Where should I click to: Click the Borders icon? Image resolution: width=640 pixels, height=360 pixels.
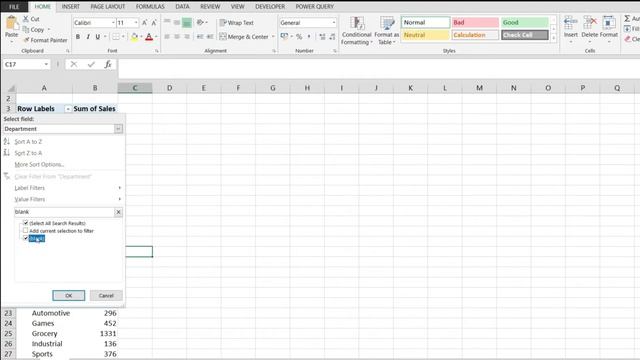tap(116, 37)
